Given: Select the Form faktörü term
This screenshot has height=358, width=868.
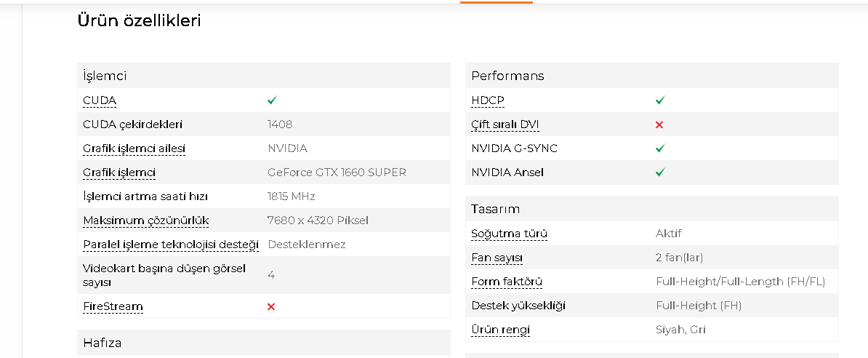Looking at the screenshot, I should pyautogui.click(x=507, y=282).
